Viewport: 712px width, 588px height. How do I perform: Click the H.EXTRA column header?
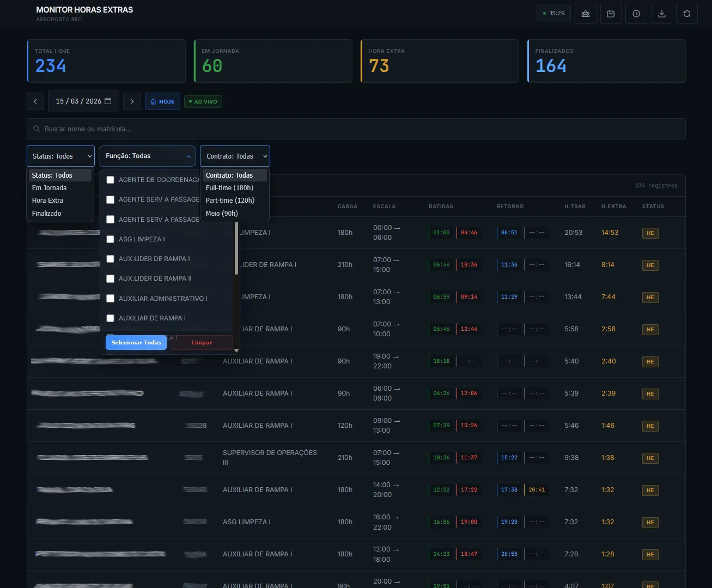tap(613, 207)
